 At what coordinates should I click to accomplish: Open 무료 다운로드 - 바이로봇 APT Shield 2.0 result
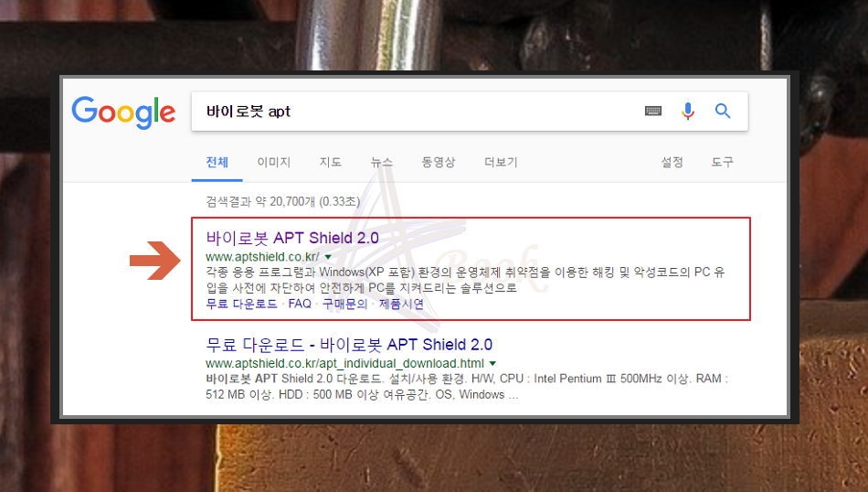point(349,345)
